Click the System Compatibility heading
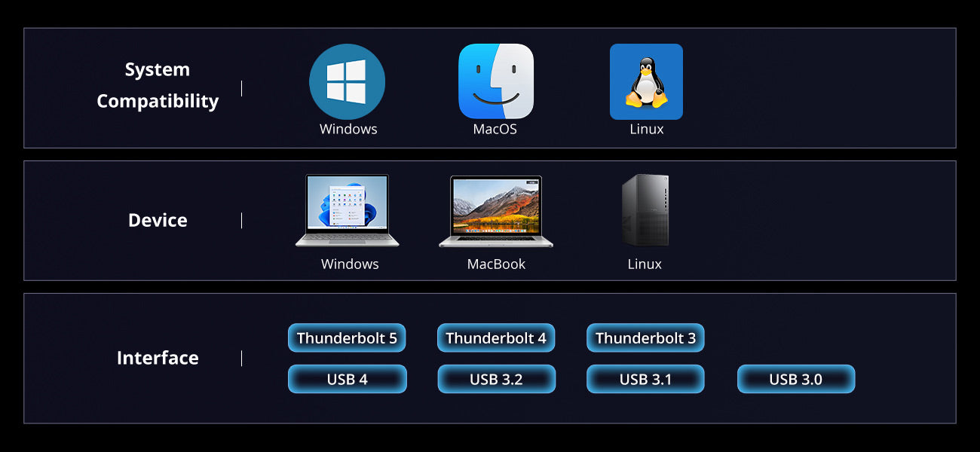This screenshot has height=452, width=980. click(158, 85)
